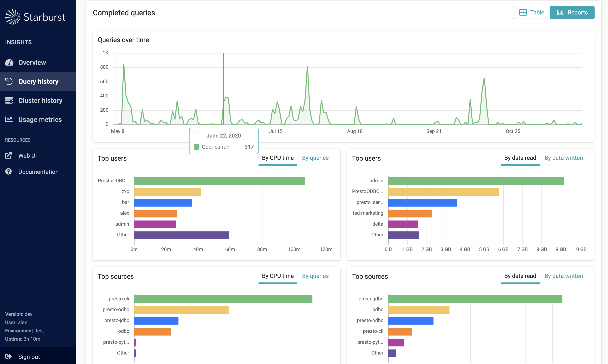Click admin bar in data read chart
Viewport: 608px width, 364px height.
(476, 181)
